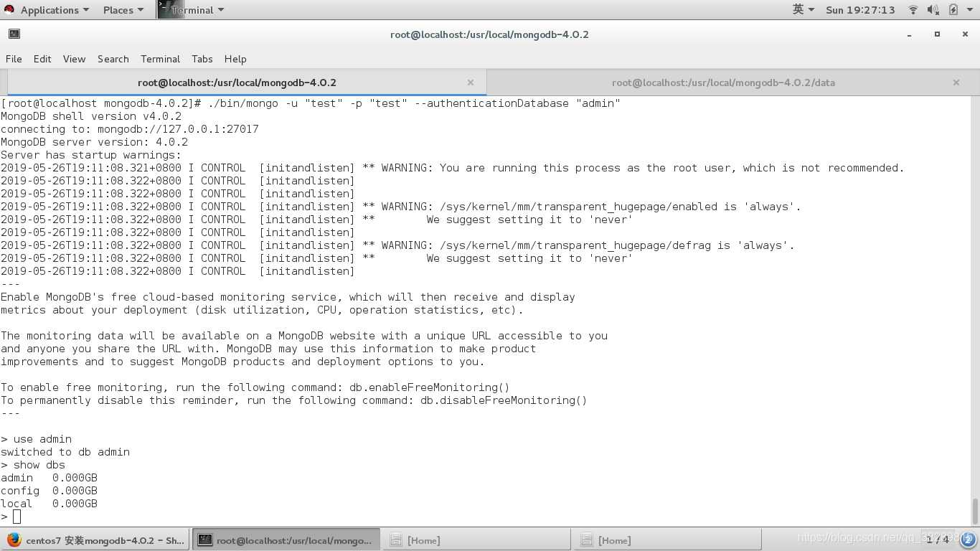The image size is (980, 551).
Task: Open the clock showing Sun 19:27:13
Action: pos(860,10)
